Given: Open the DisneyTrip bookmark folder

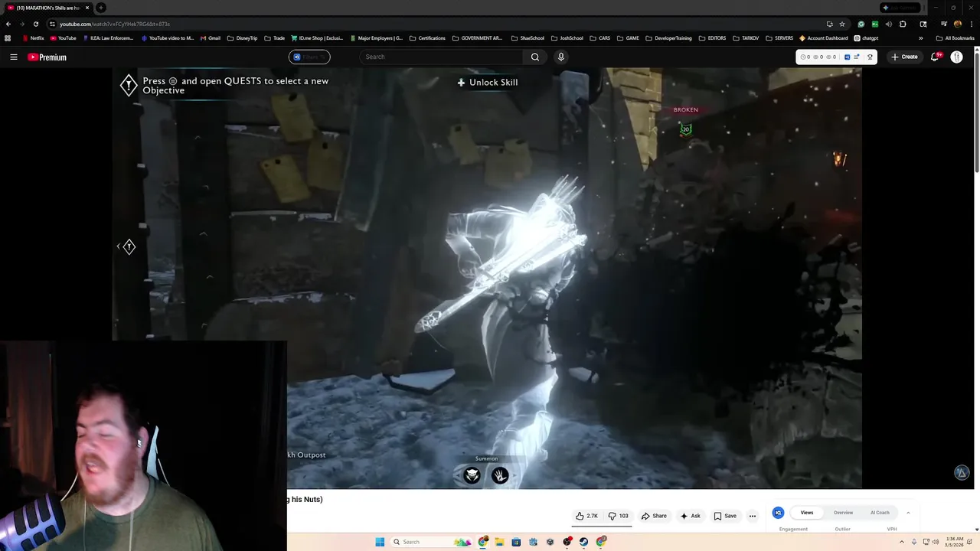Looking at the screenshot, I should click(242, 38).
